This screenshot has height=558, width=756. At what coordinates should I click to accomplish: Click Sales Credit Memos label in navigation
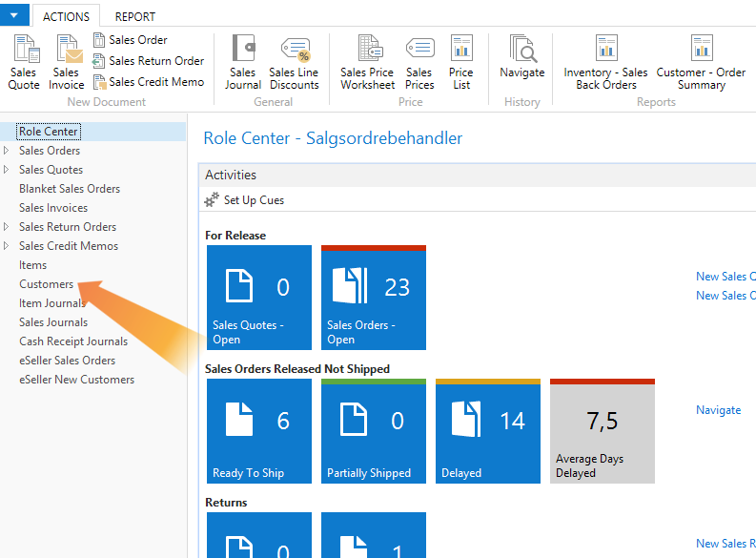pos(69,246)
